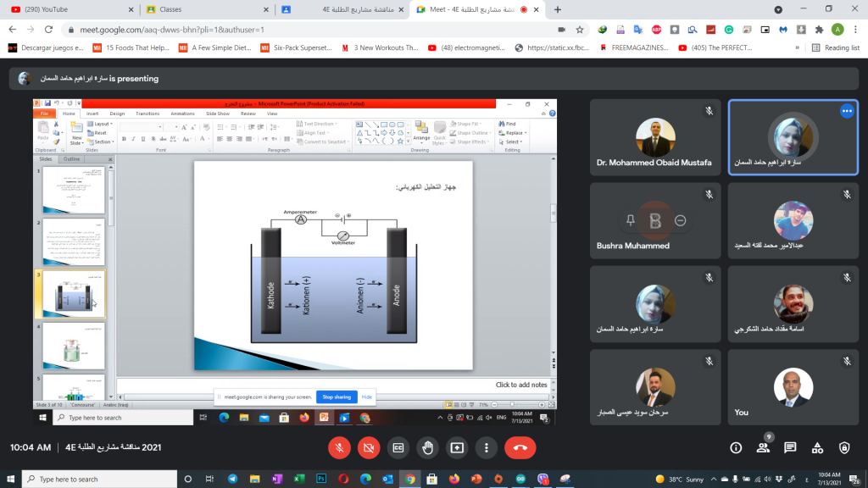
Task: Click the Stop sharing button
Action: point(336,396)
